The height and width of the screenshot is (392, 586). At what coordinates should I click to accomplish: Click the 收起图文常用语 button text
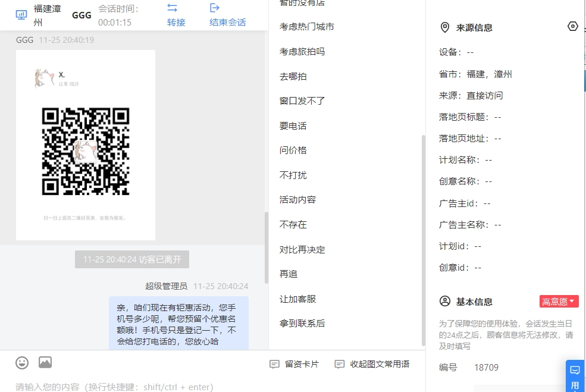380,364
